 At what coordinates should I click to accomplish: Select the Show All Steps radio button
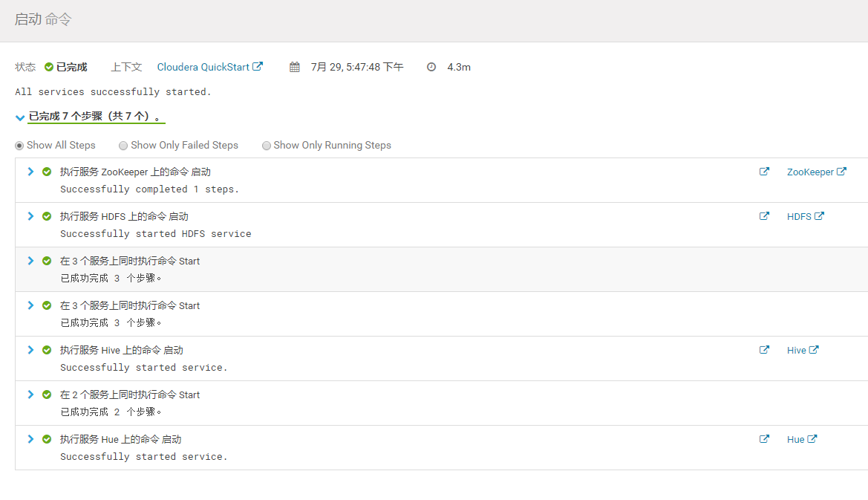(19, 146)
